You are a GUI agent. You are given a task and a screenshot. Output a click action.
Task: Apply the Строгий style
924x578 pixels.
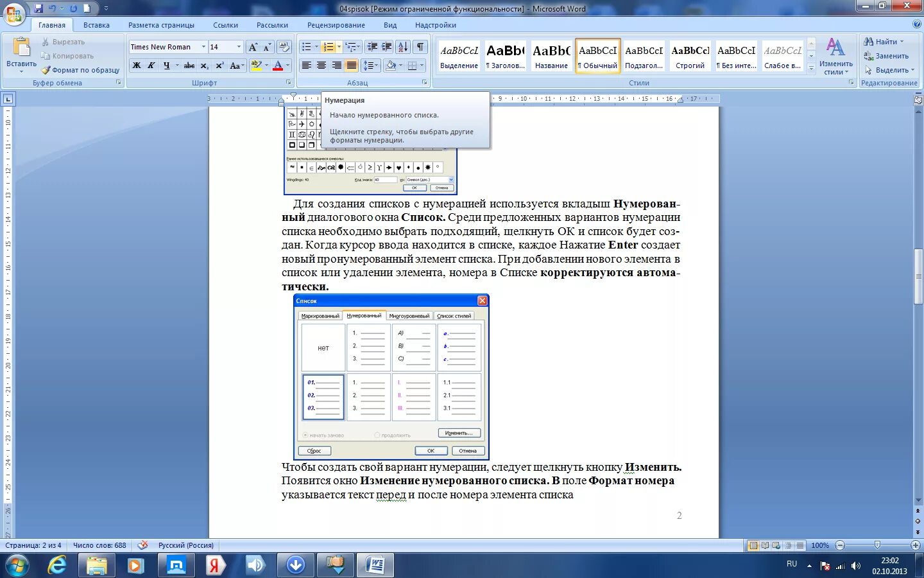pyautogui.click(x=690, y=56)
